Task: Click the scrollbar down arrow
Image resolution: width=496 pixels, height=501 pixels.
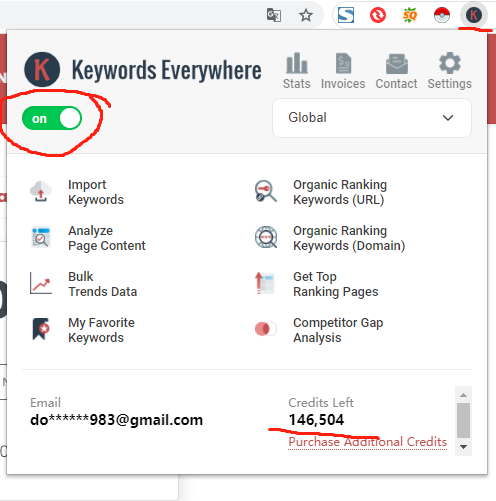Action: 463,447
